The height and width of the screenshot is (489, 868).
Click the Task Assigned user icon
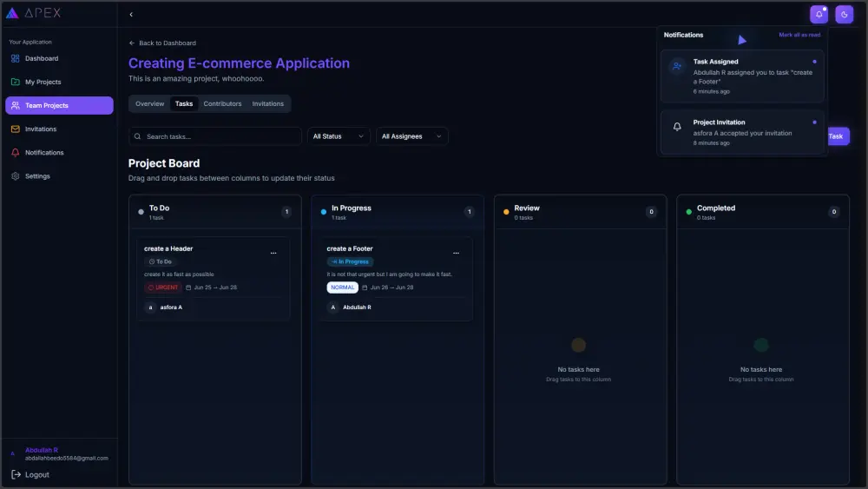pos(677,66)
